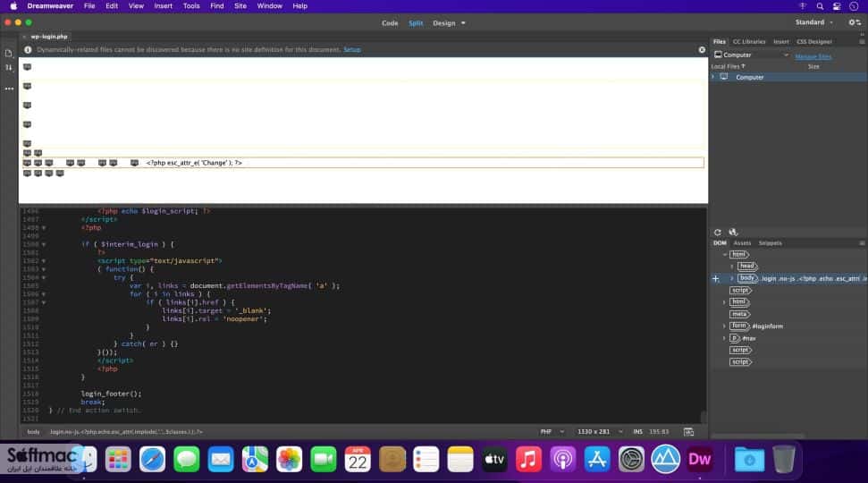Open the PHP language dropdown in status bar
868x483 pixels.
pyautogui.click(x=552, y=431)
